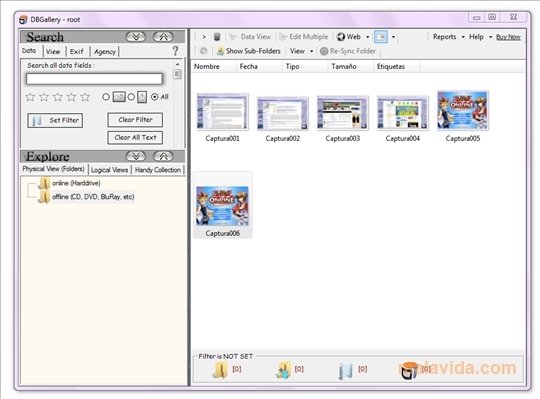Click the sub-folders icon in status bar
The image size is (540, 399).
tap(283, 370)
